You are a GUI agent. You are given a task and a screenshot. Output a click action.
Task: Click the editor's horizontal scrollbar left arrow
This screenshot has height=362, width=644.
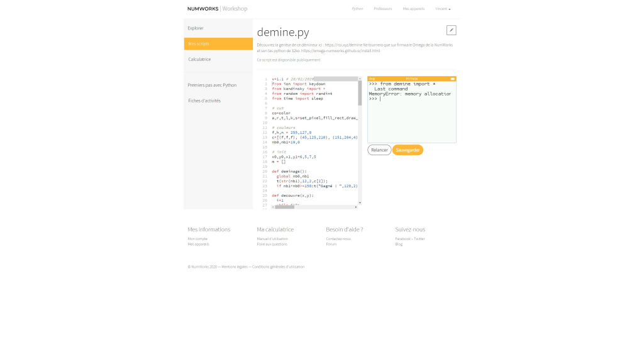tap(273, 207)
